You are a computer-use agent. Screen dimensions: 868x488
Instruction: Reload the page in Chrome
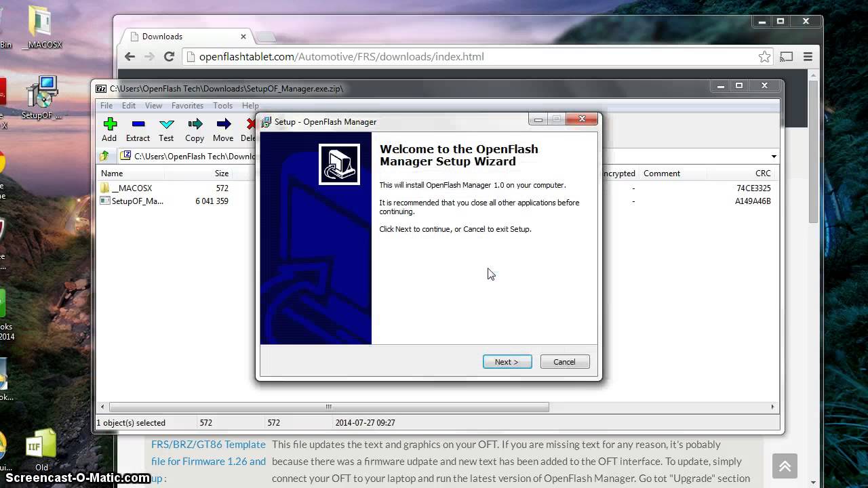tap(170, 57)
